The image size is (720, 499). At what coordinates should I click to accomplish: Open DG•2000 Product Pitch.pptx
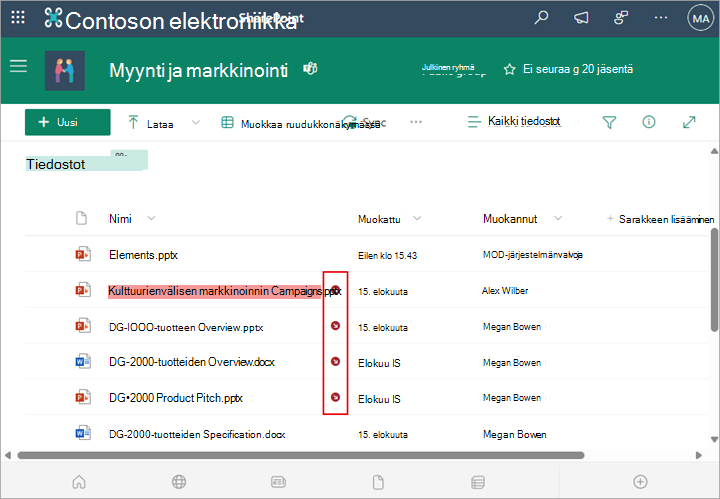176,398
